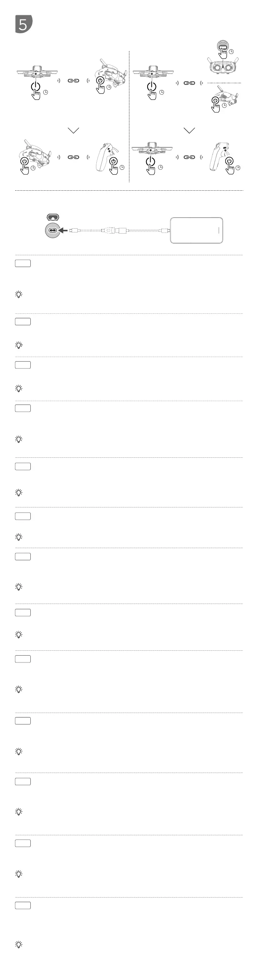Image resolution: width=258 pixels, height=980 pixels.
Task: Tap the power button under the top-left drone
Action: click(x=35, y=85)
